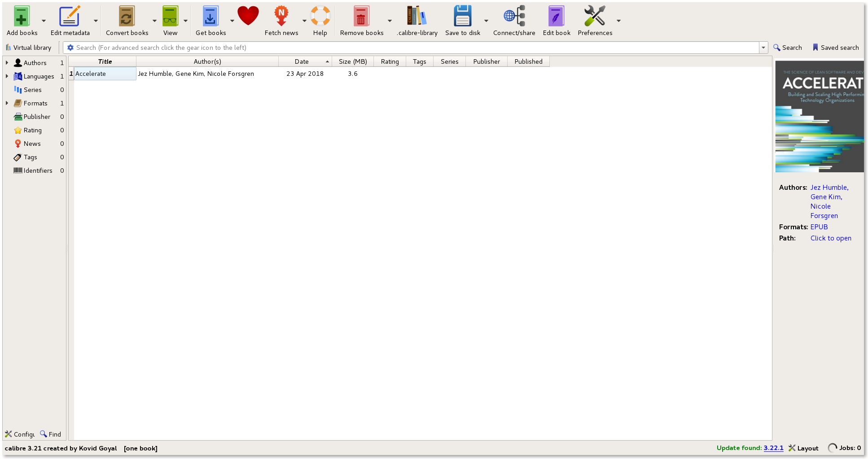Open the Layout button in status bar
Screen dimensions: 868x459
pos(803,448)
